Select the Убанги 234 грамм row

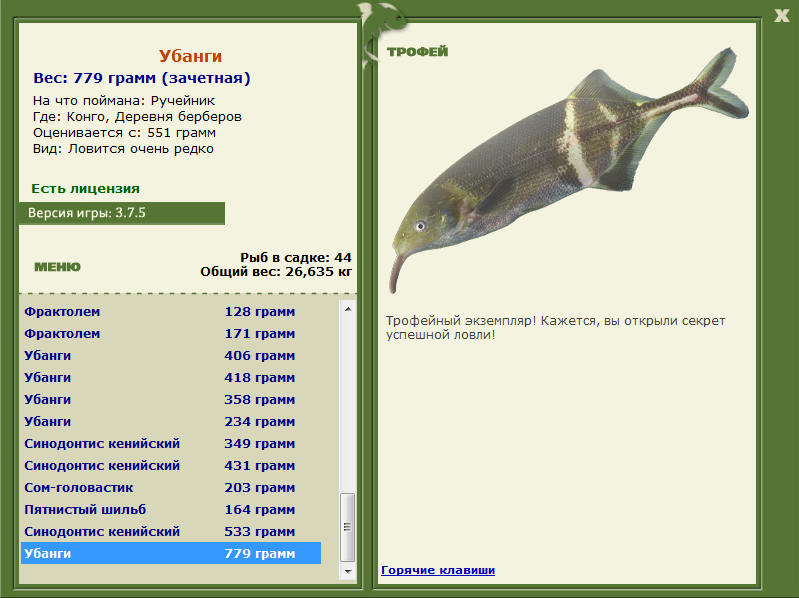pyautogui.click(x=171, y=421)
